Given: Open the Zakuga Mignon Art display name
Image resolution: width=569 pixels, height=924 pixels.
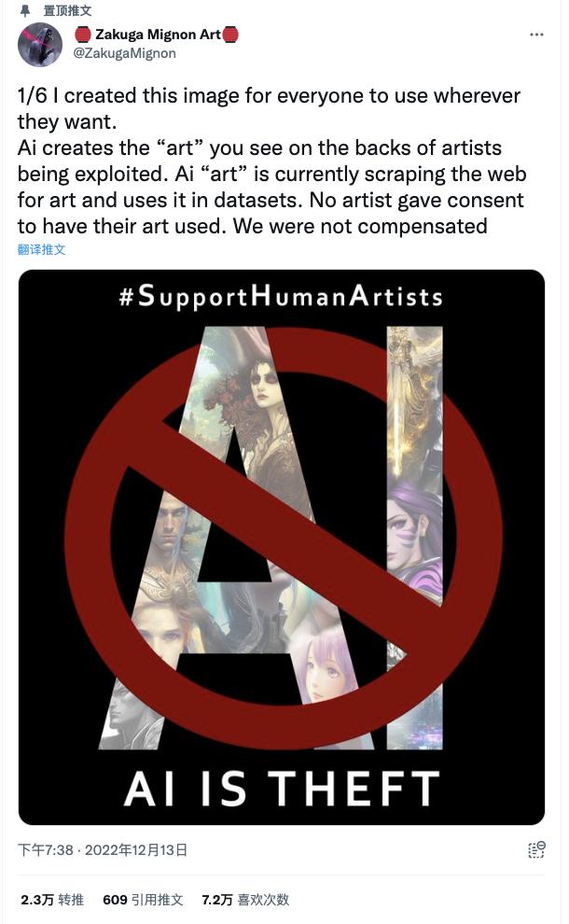Looking at the screenshot, I should [x=158, y=35].
